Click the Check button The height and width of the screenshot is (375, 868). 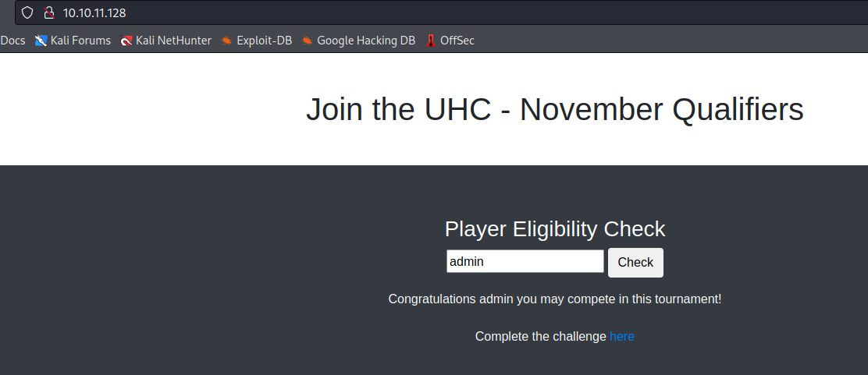click(635, 262)
